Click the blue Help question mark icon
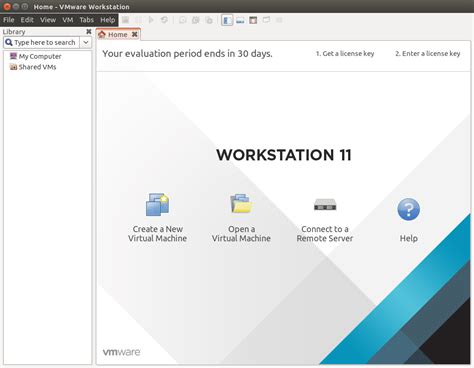474x368 pixels. (x=409, y=209)
